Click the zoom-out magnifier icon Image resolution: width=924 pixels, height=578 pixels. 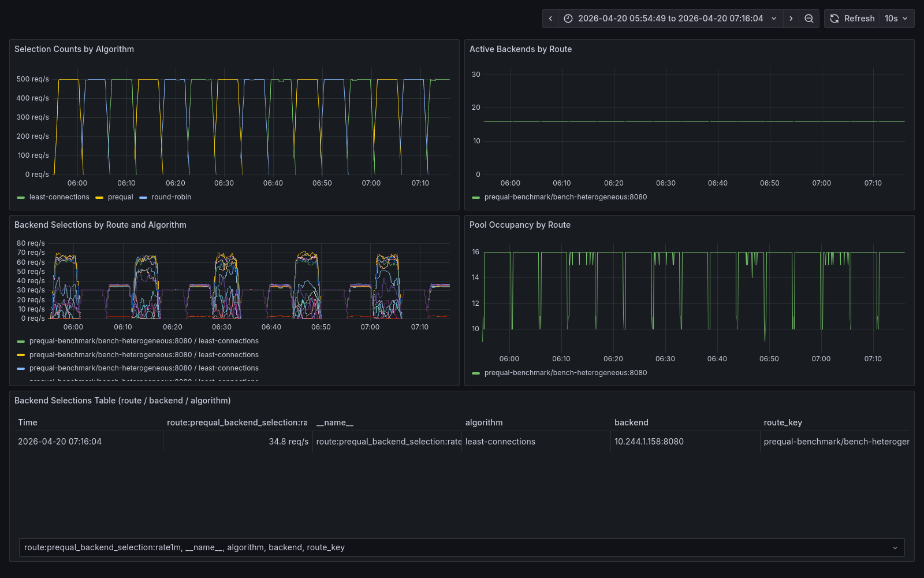pos(808,18)
